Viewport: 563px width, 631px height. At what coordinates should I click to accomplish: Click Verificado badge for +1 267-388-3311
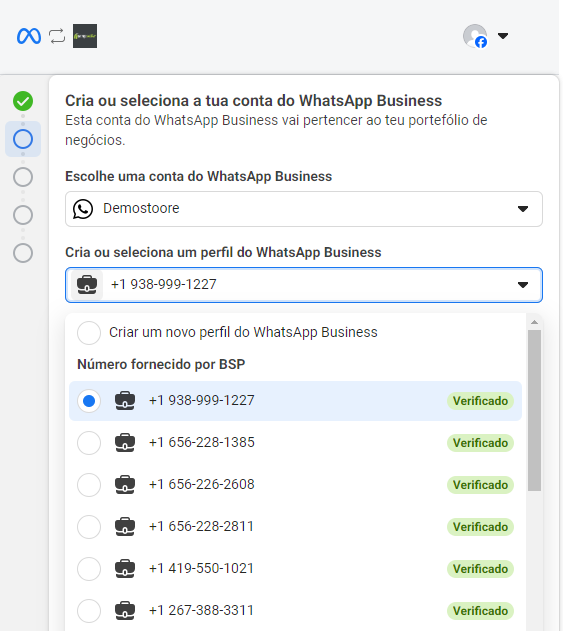(480, 610)
